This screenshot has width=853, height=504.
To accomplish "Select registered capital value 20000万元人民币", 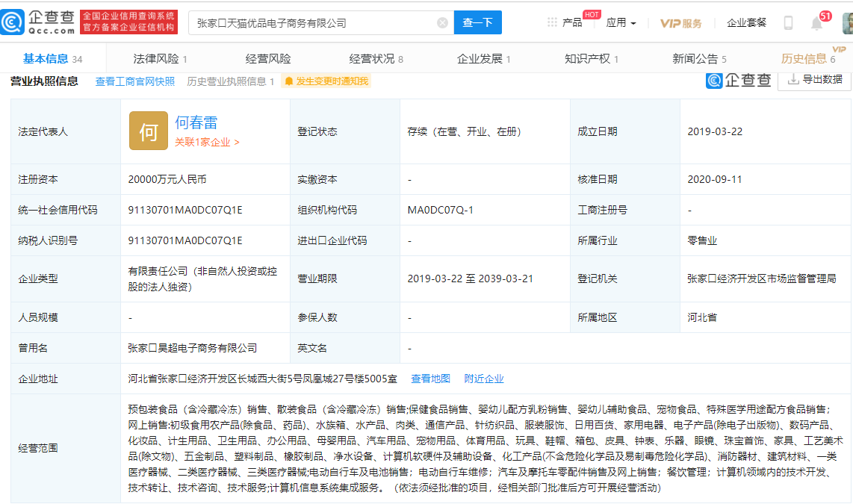I will [x=167, y=179].
